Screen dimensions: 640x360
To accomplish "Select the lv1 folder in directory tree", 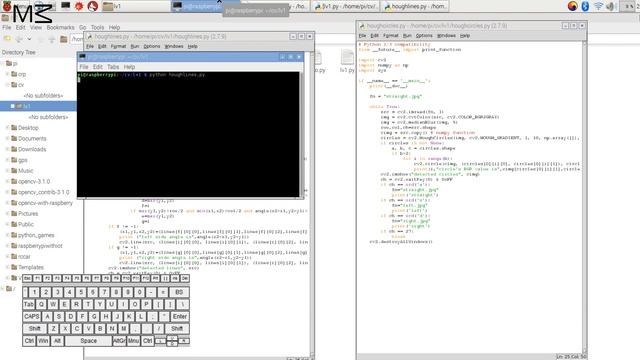I will coord(38,106).
